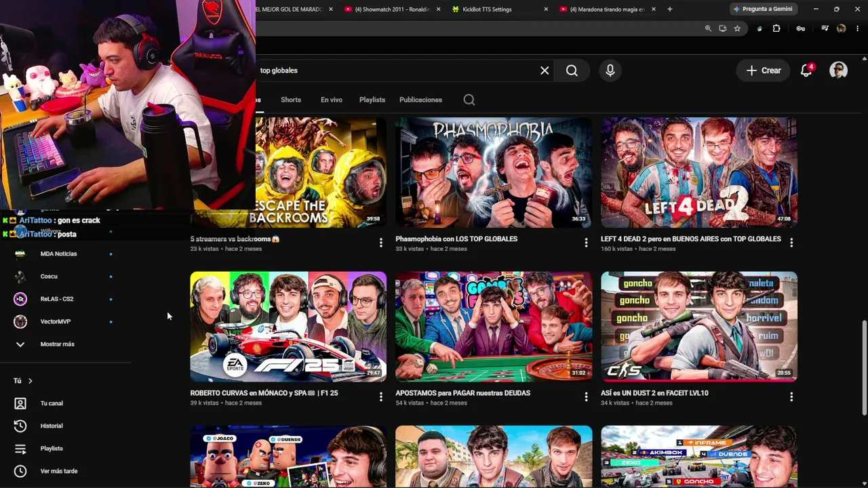Open the Chrome profile avatar
Image resolution: width=868 pixels, height=488 pixels.
point(842,28)
